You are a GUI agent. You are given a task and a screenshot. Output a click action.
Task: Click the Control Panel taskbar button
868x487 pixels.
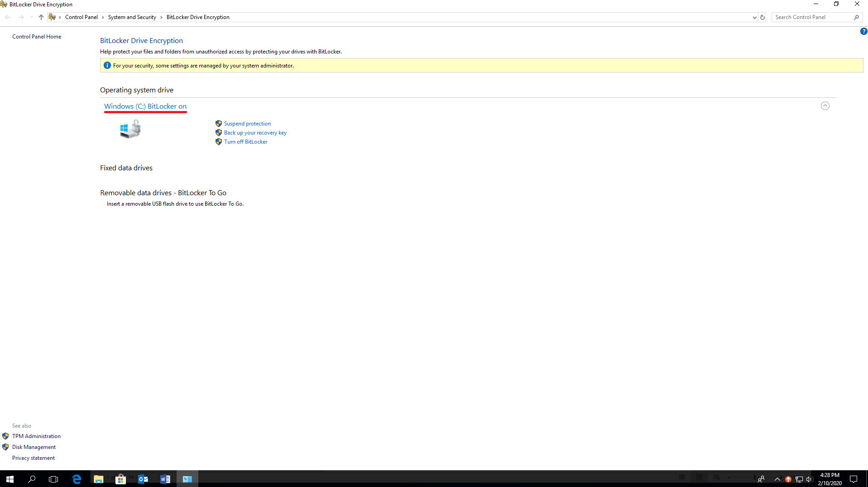coord(187,479)
